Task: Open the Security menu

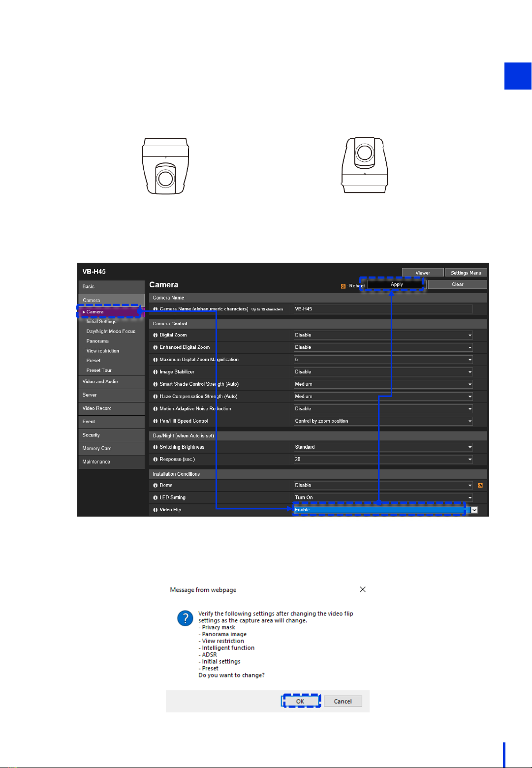Action: [x=111, y=435]
